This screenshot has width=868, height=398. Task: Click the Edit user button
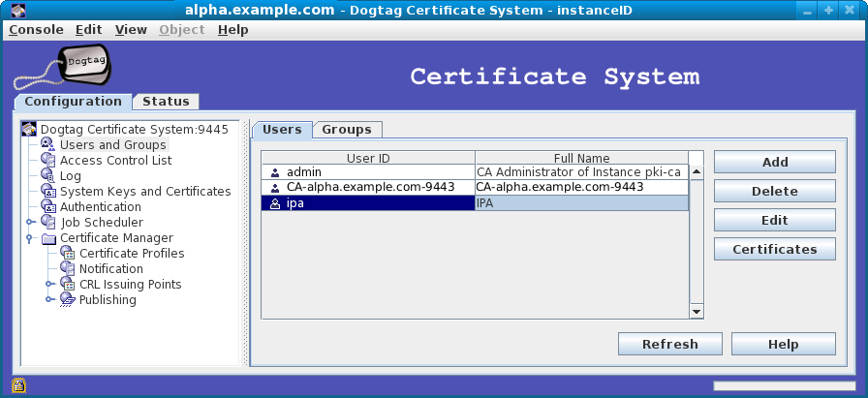click(774, 220)
